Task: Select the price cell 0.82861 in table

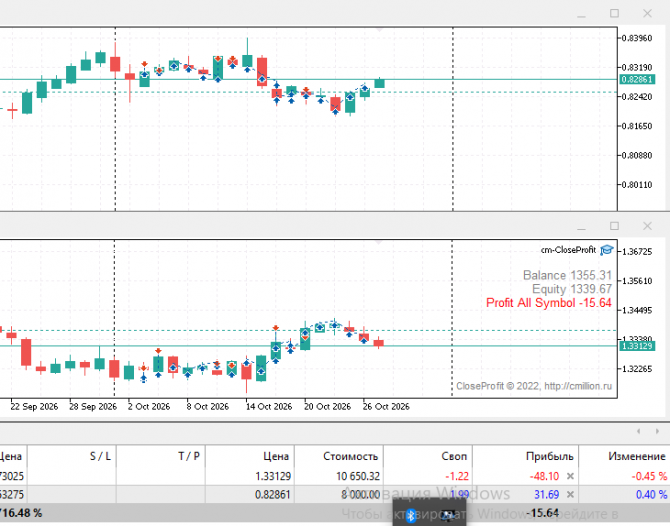Action: point(273,494)
